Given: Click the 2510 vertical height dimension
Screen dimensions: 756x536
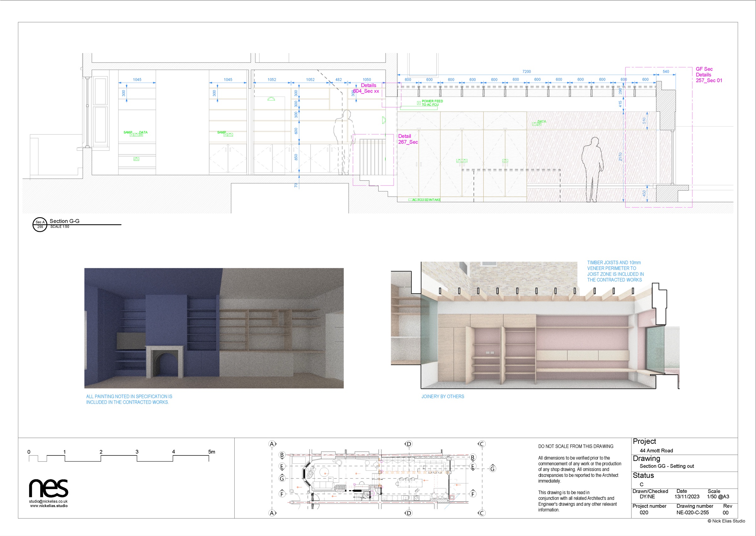Looking at the screenshot, I should click(x=620, y=156).
